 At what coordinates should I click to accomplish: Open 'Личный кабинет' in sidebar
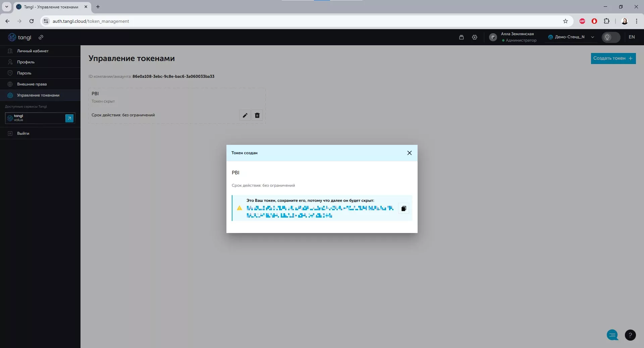[x=33, y=51]
